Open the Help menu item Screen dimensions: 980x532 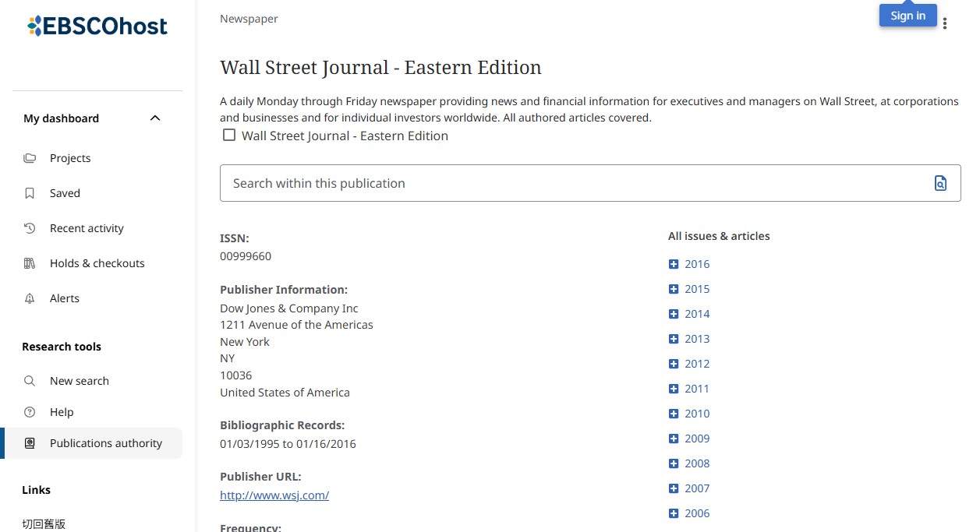[x=61, y=412]
